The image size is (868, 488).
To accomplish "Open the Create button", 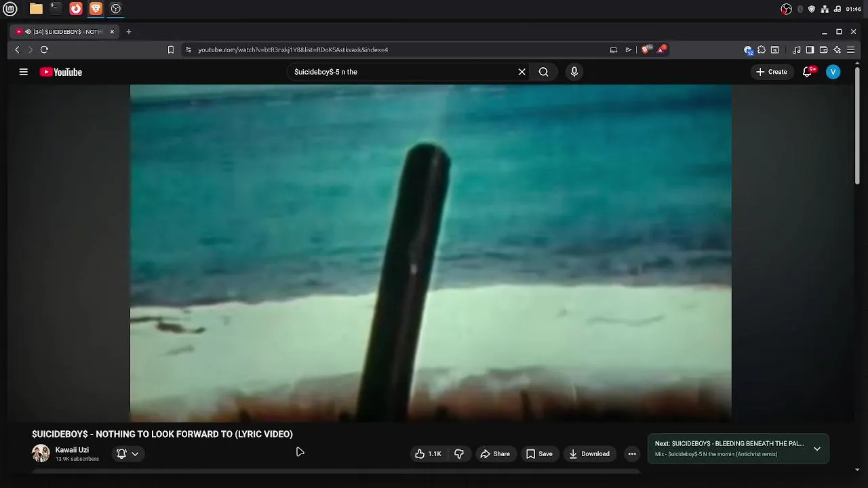I will pyautogui.click(x=772, y=72).
